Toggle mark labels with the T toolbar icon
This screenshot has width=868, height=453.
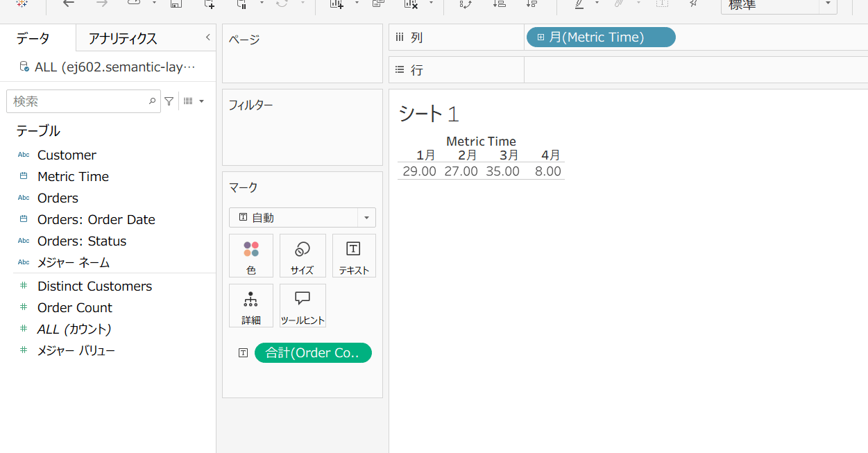pos(662,3)
